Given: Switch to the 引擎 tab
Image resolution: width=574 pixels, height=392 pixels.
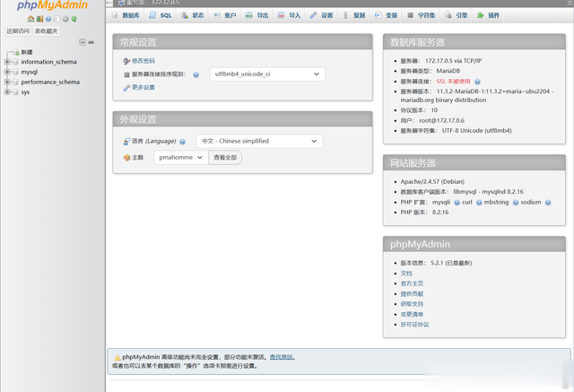Looking at the screenshot, I should tap(457, 15).
